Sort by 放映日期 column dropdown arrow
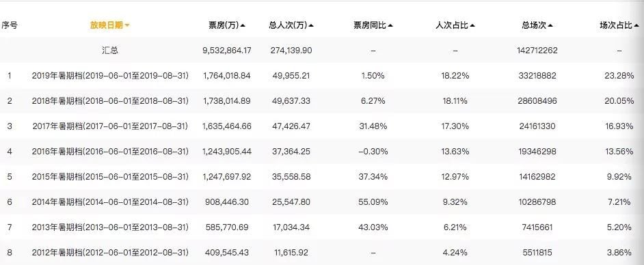This screenshot has width=644, height=265. 127,25
